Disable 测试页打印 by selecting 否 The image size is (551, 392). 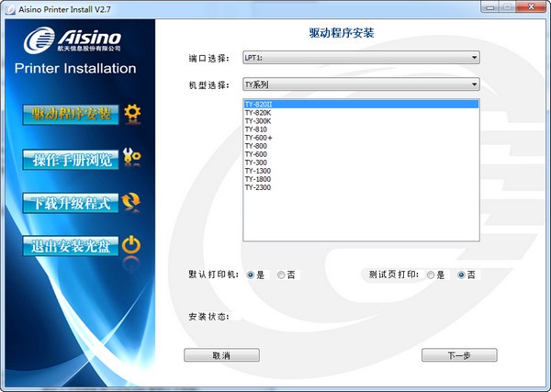(x=461, y=274)
